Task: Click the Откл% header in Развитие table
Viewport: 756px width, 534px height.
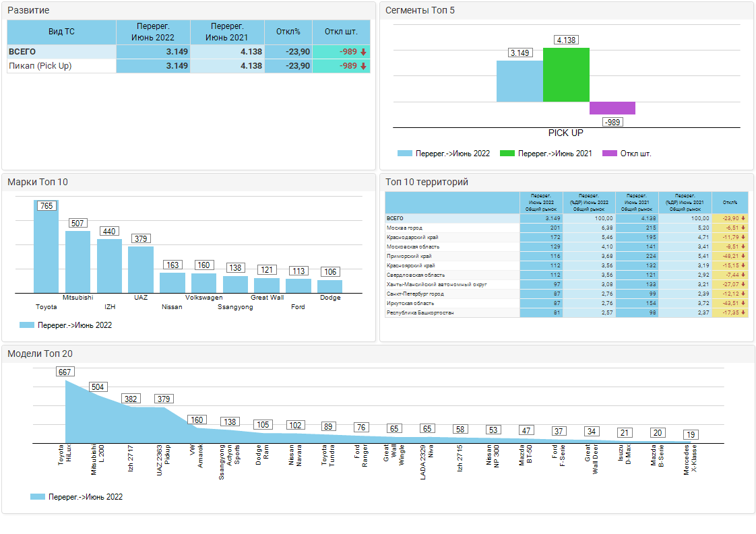Action: pyautogui.click(x=288, y=32)
